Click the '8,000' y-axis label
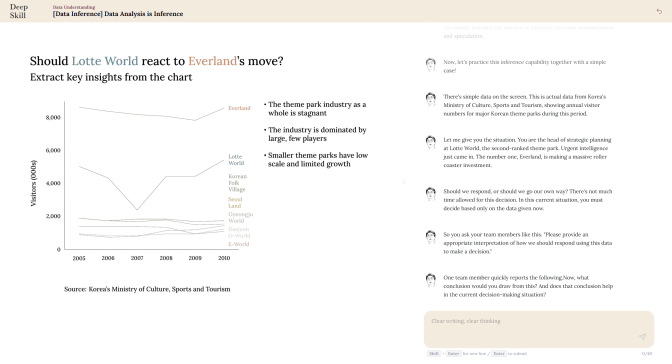 click(53, 117)
